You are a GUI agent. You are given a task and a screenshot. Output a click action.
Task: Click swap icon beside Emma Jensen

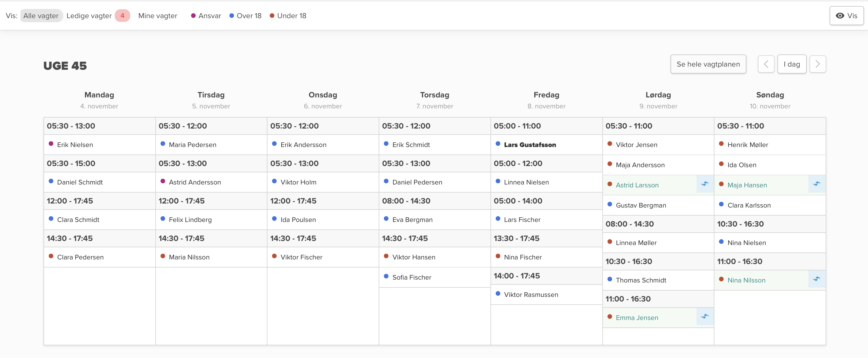point(705,316)
